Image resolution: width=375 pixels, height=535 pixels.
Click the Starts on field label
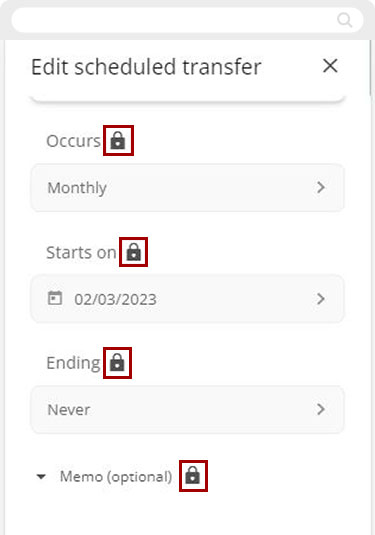click(x=81, y=253)
